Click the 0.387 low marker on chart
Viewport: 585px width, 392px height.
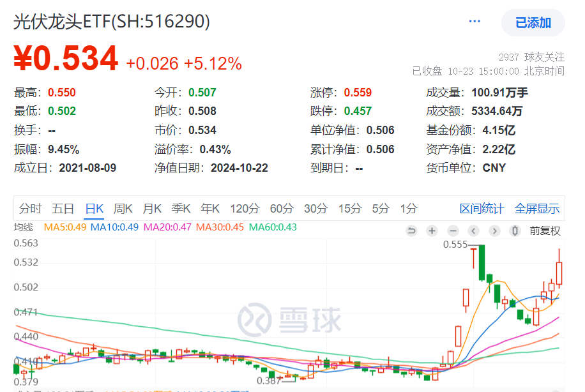(x=269, y=381)
